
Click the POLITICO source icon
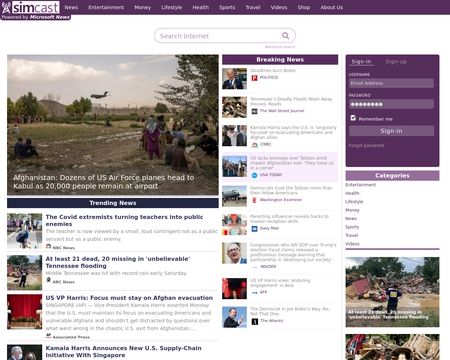pyautogui.click(x=254, y=78)
